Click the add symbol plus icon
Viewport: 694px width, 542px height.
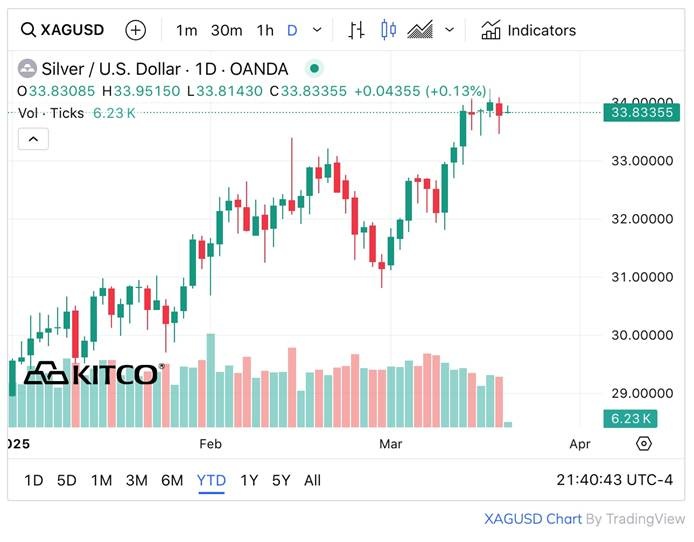click(135, 30)
